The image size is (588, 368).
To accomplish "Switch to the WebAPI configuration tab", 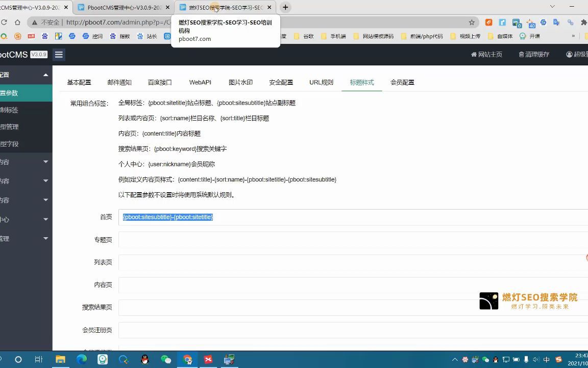I will point(200,82).
